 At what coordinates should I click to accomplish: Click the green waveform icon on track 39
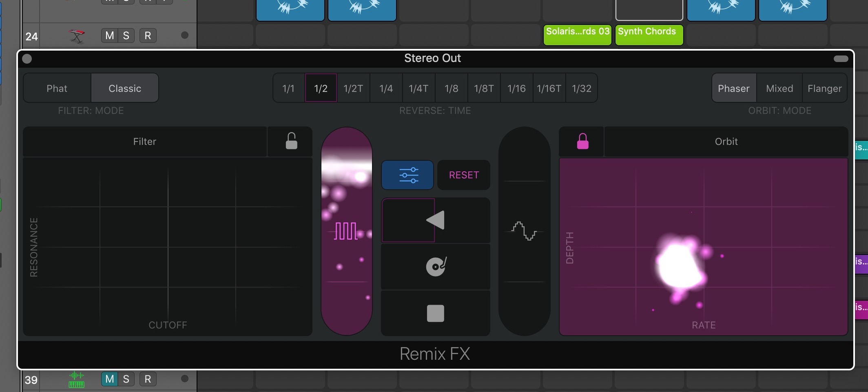point(77,380)
